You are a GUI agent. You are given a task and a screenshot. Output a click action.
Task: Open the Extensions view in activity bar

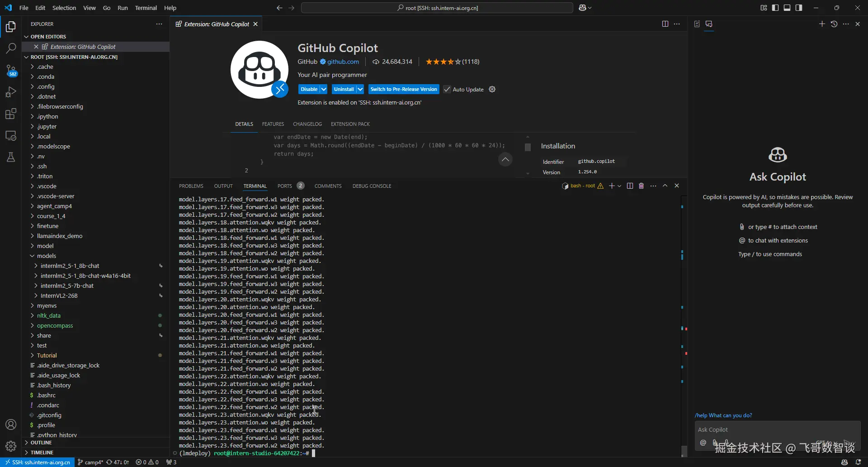[11, 114]
